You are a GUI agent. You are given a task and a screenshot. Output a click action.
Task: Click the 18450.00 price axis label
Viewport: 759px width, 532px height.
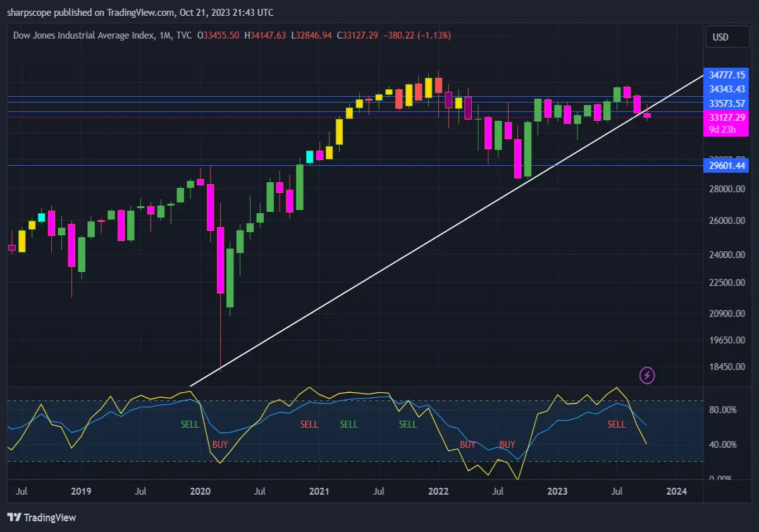coord(726,366)
